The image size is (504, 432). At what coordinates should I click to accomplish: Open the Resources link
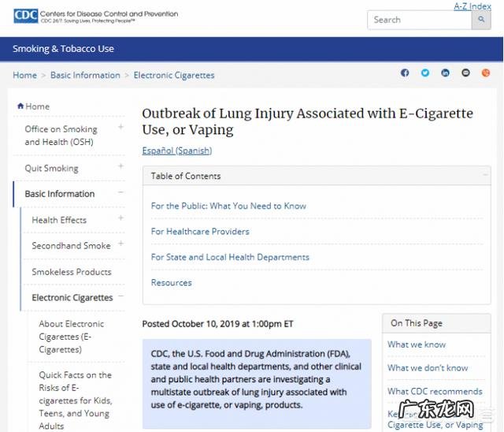(172, 283)
